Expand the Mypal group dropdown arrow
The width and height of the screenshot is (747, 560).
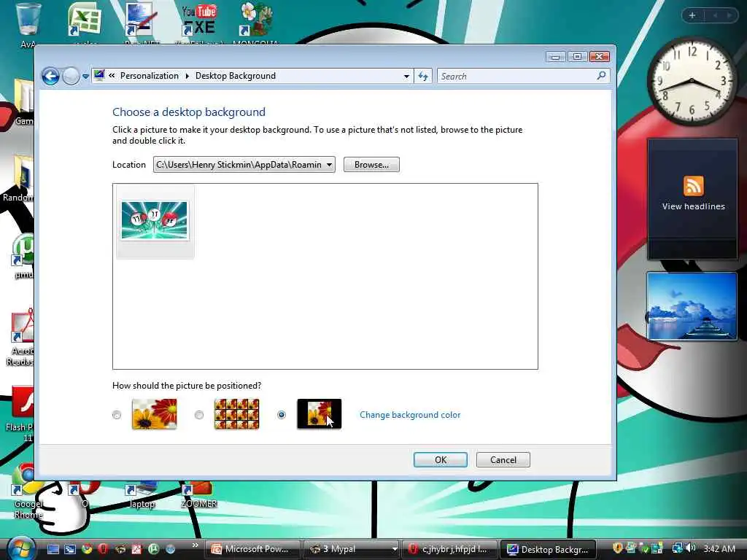tap(395, 549)
